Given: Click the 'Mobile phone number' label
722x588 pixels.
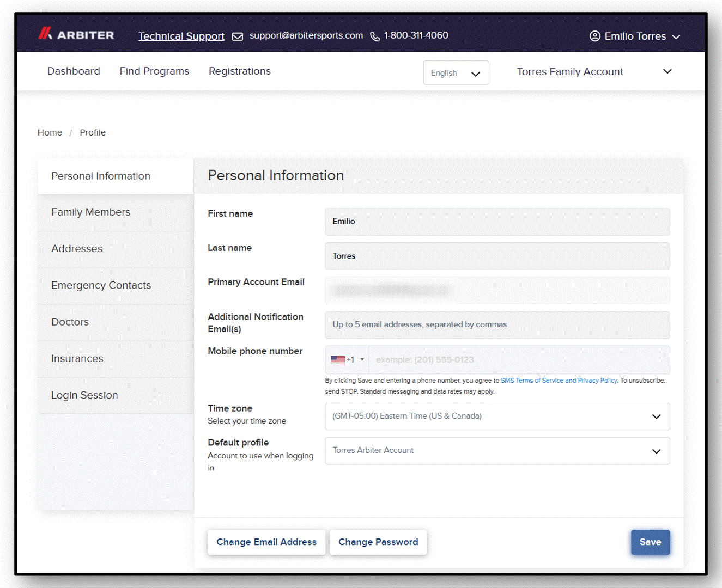Looking at the screenshot, I should pyautogui.click(x=255, y=351).
